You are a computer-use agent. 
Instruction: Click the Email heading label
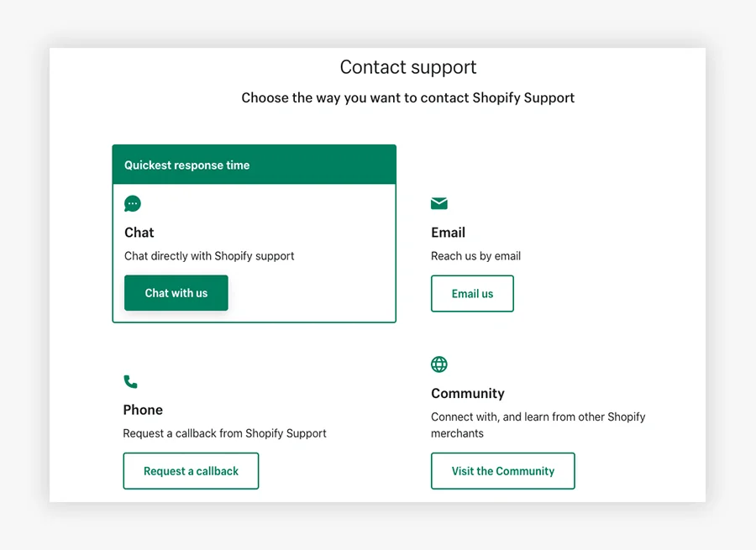pyautogui.click(x=448, y=233)
